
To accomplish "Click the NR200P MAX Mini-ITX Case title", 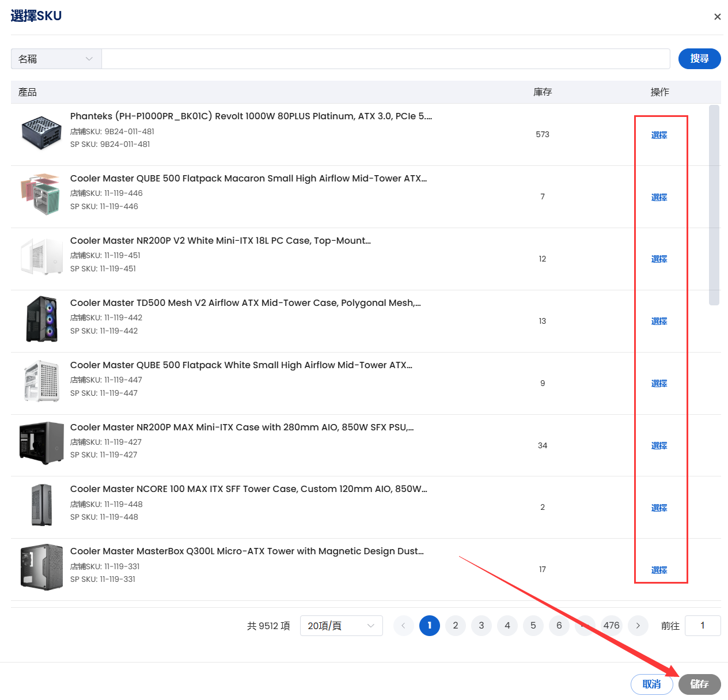I will (x=242, y=427).
